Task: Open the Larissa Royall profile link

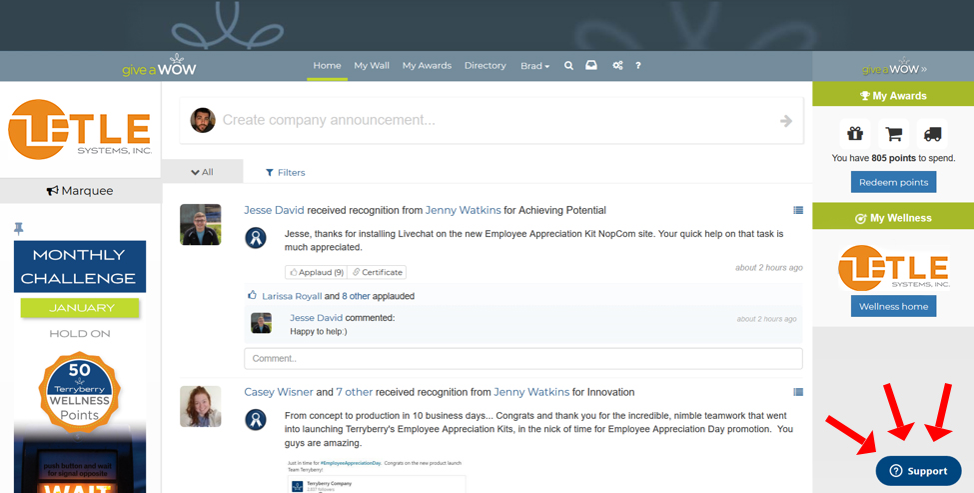Action: [x=292, y=296]
